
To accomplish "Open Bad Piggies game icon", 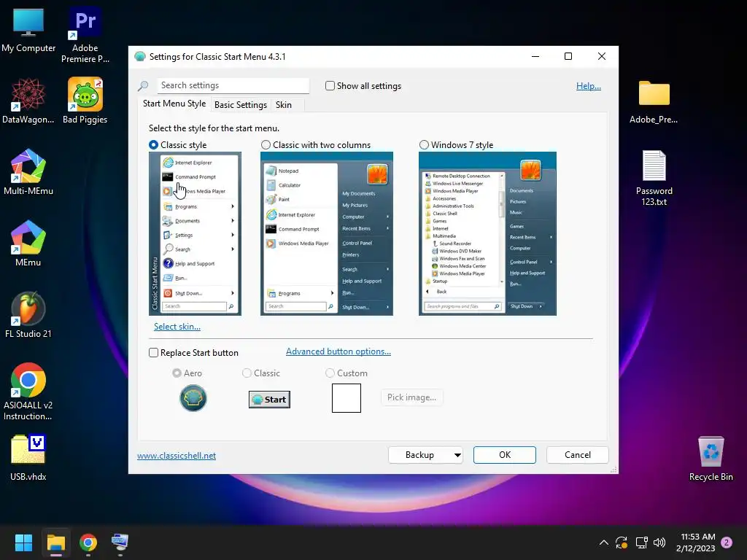I will [85, 101].
